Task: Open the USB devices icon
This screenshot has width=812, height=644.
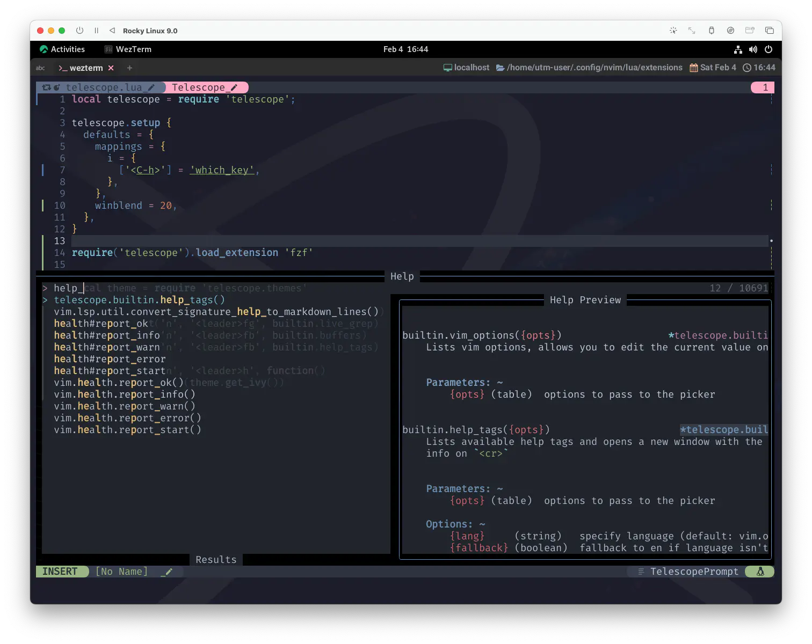Action: pyautogui.click(x=711, y=31)
